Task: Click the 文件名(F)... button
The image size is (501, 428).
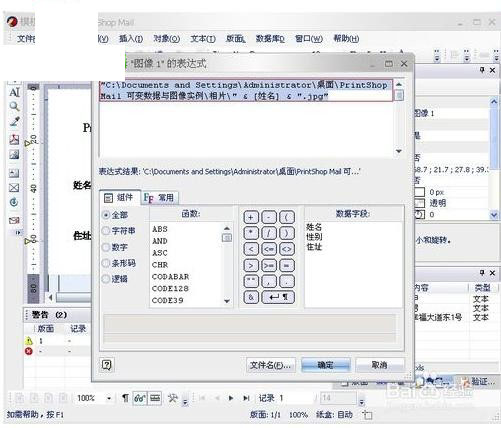Action: click(x=271, y=365)
